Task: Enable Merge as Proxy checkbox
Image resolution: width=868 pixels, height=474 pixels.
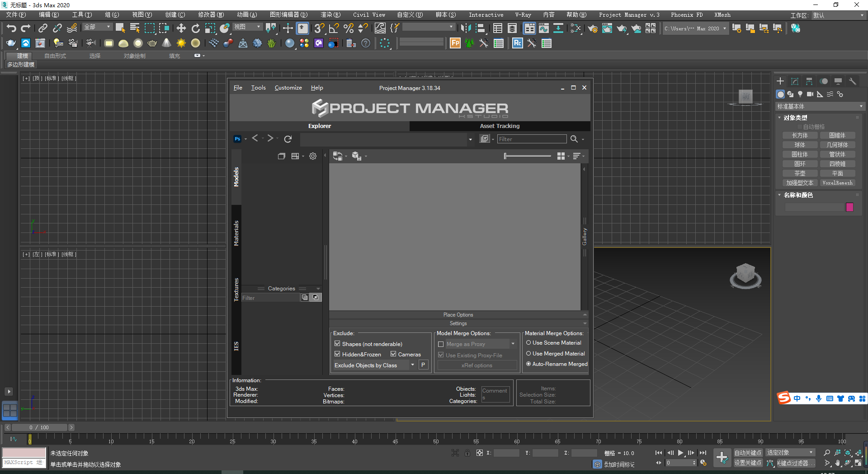Action: (x=441, y=344)
